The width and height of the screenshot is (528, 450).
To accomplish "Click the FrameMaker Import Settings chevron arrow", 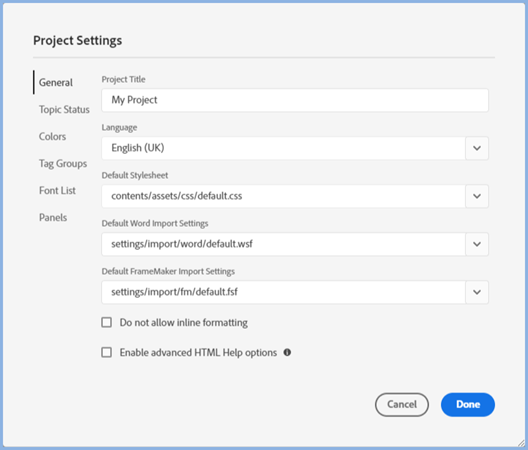I will coord(477,292).
